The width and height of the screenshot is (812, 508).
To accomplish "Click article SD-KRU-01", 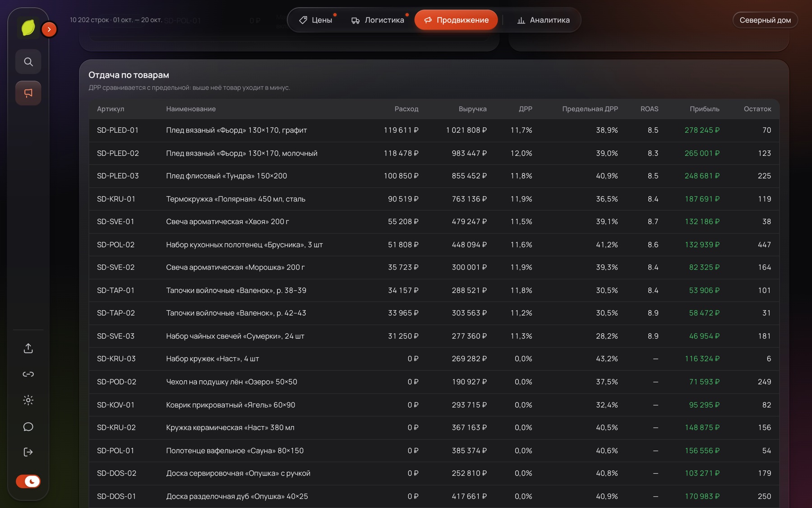I will pyautogui.click(x=116, y=199).
